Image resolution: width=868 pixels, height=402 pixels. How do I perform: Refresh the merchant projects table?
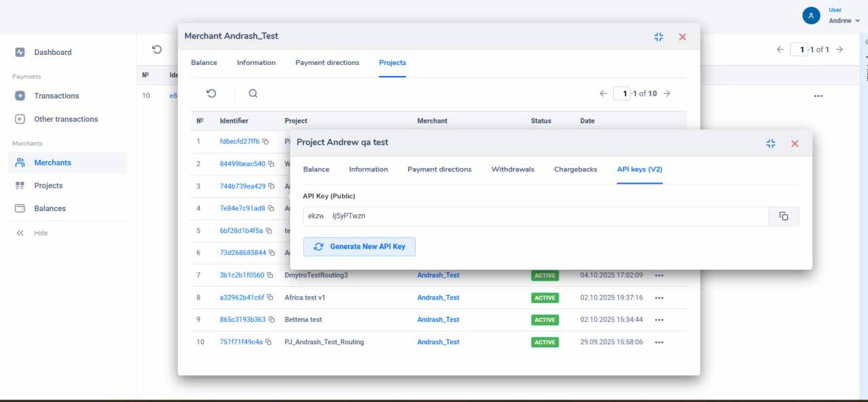coord(211,94)
